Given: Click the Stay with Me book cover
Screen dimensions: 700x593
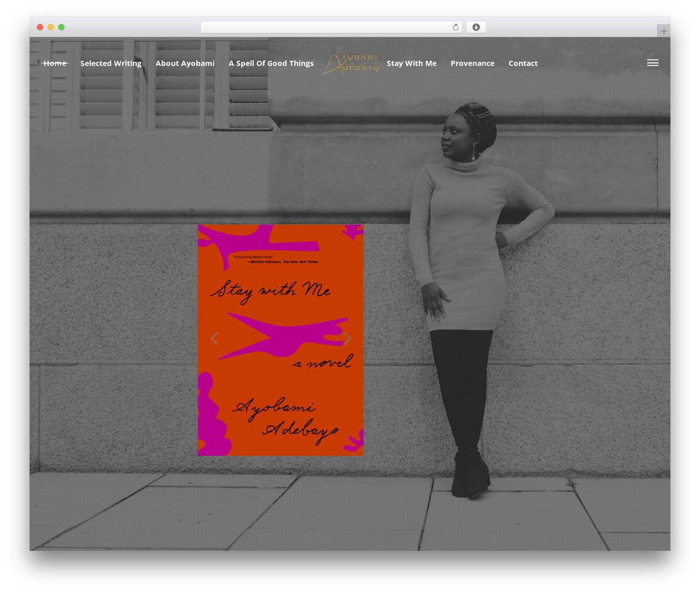Looking at the screenshot, I should click(281, 340).
